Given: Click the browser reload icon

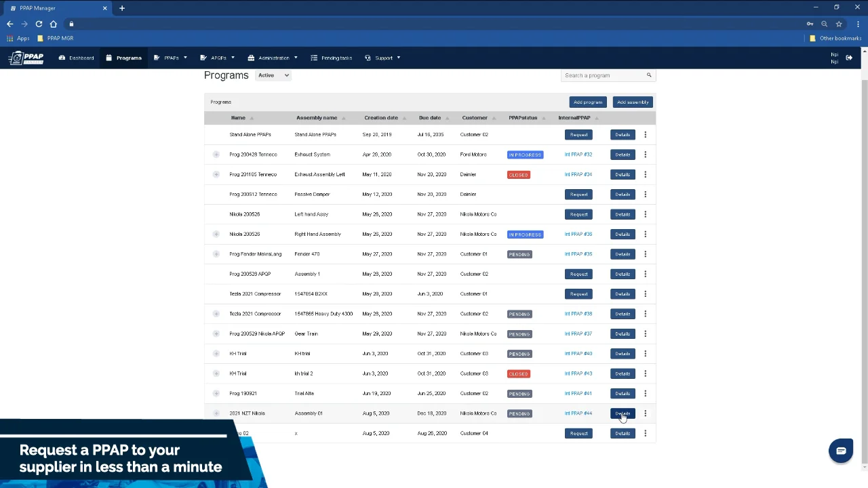Looking at the screenshot, I should point(39,24).
